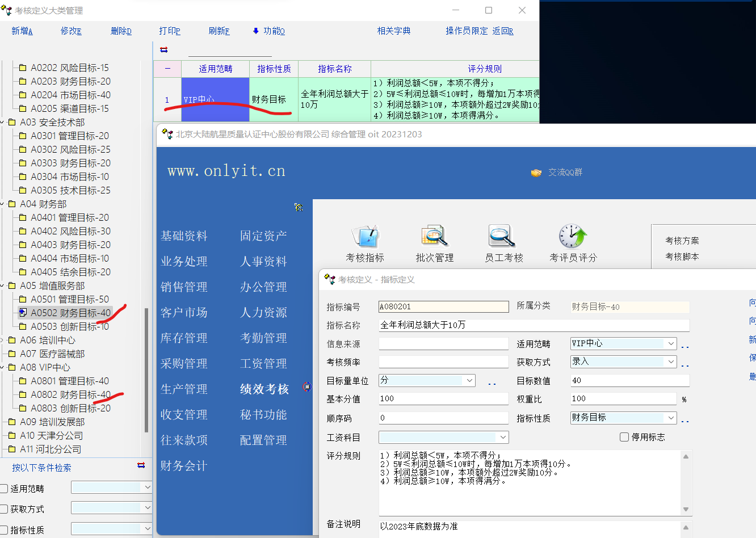
Task: Click the 评分规则 scrollbar down arrow
Action: (x=686, y=509)
